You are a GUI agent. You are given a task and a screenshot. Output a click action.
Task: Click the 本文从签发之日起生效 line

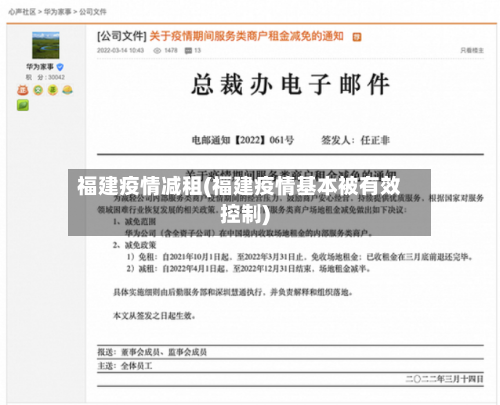click(154, 316)
